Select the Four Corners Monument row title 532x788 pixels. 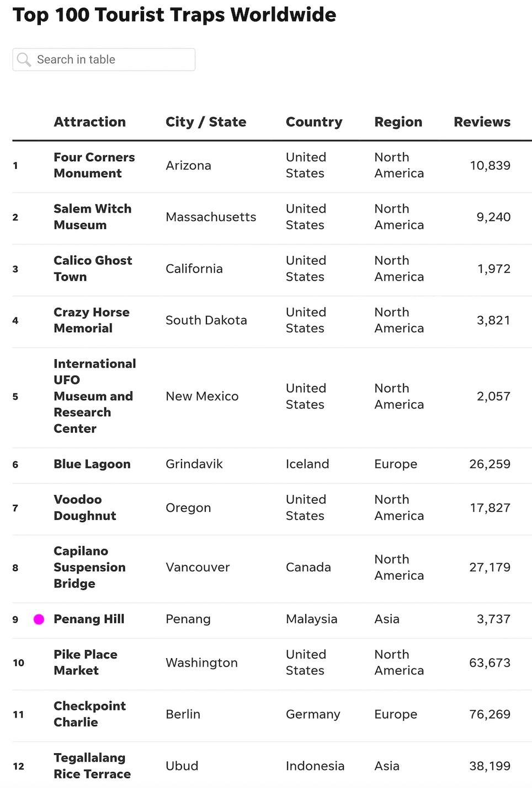pyautogui.click(x=94, y=165)
